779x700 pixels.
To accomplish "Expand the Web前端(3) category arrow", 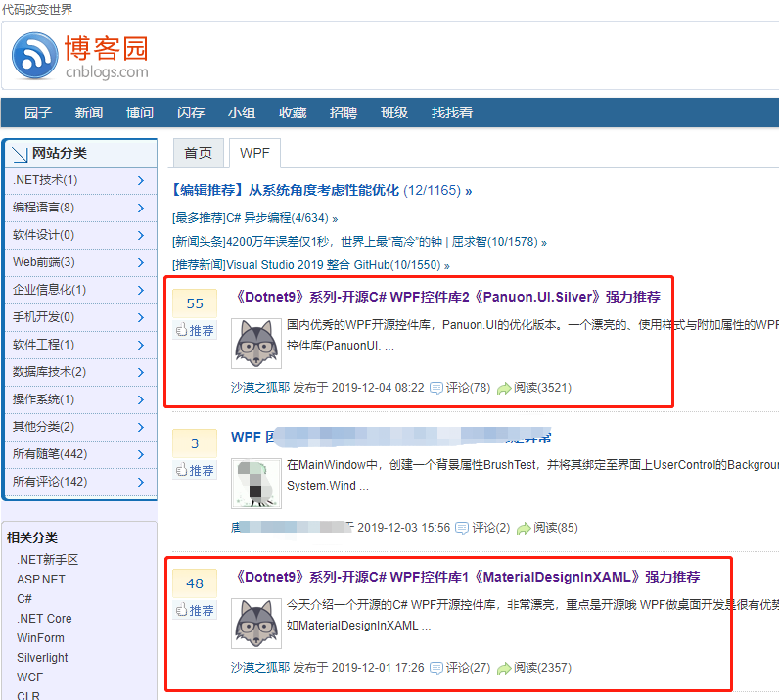I will [141, 262].
